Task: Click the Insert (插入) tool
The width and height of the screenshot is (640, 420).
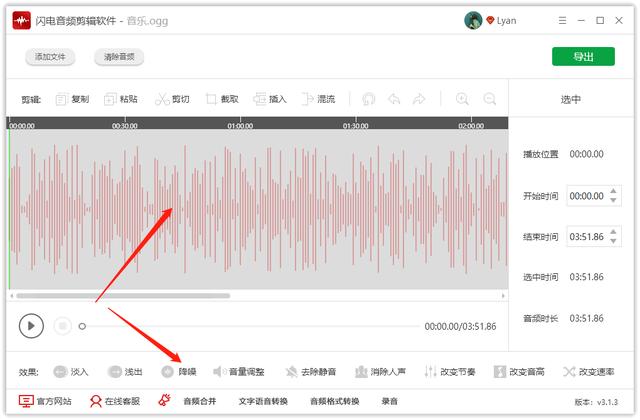Action: (x=270, y=99)
